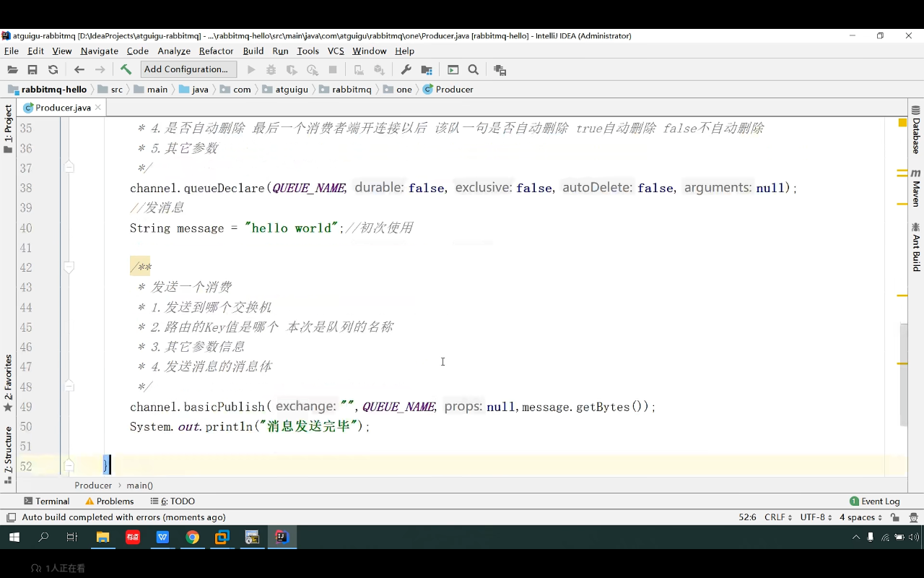
Task: Click the Run with Coverage icon
Action: 292,69
